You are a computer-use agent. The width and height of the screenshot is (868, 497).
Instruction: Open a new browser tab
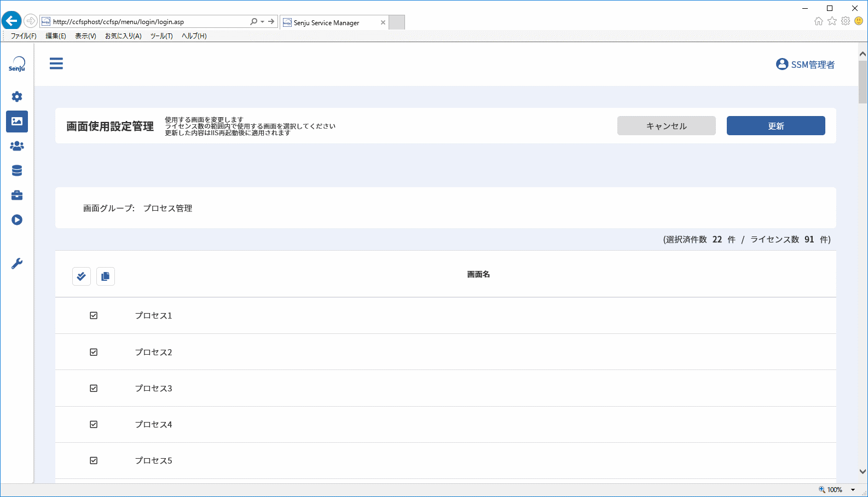397,22
